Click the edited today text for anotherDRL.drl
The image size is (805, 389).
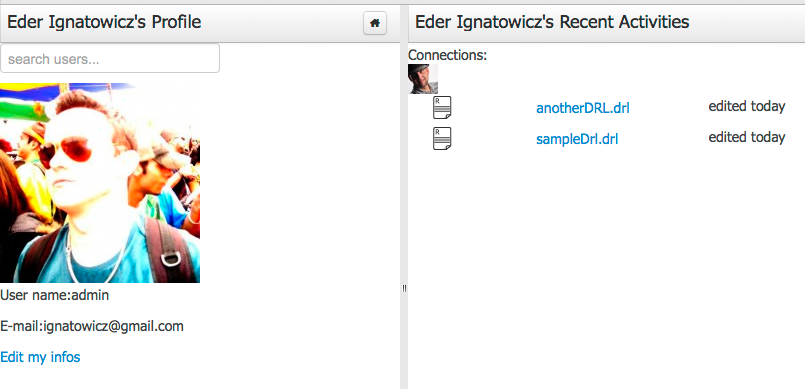point(746,106)
